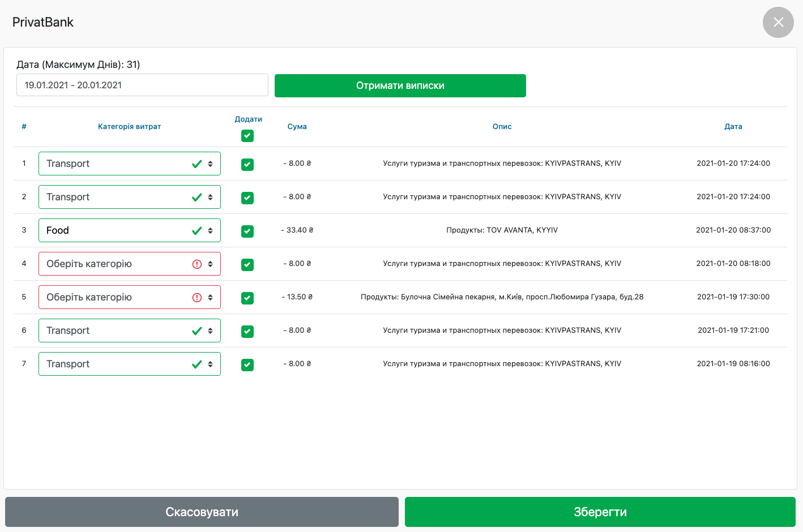Uncheck the Додати checkbox for row 7
Viewport: 803px width, 532px height.
coord(247,365)
